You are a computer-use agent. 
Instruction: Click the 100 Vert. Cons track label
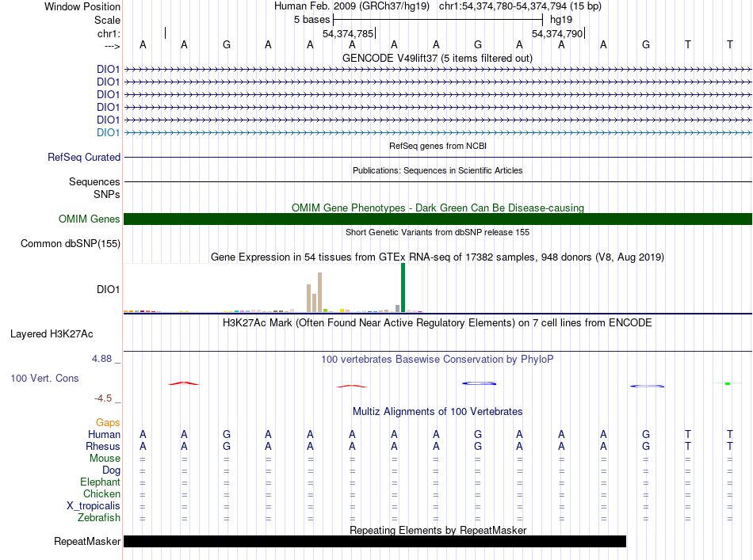(x=44, y=378)
